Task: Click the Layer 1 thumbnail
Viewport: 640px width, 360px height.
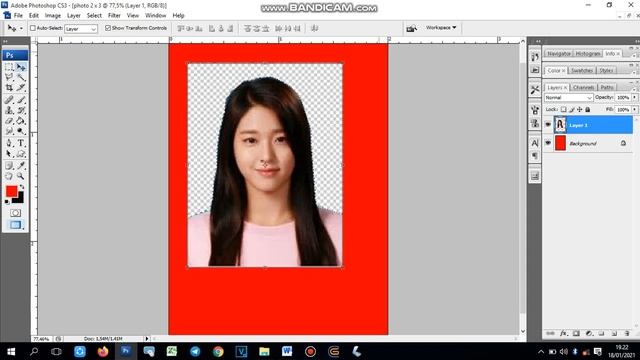Action: [x=560, y=125]
